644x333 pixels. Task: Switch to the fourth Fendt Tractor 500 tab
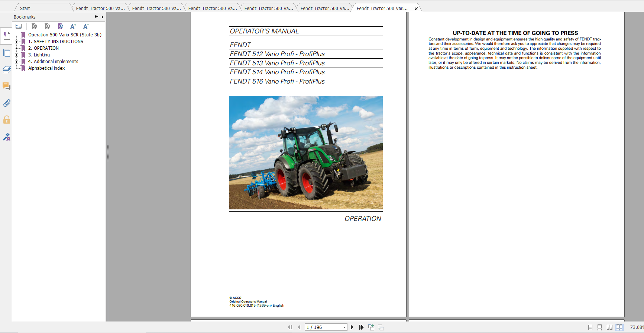269,8
